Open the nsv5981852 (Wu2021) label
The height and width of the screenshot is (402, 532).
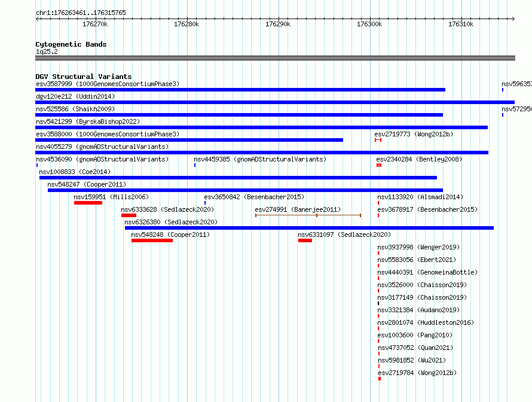412,360
